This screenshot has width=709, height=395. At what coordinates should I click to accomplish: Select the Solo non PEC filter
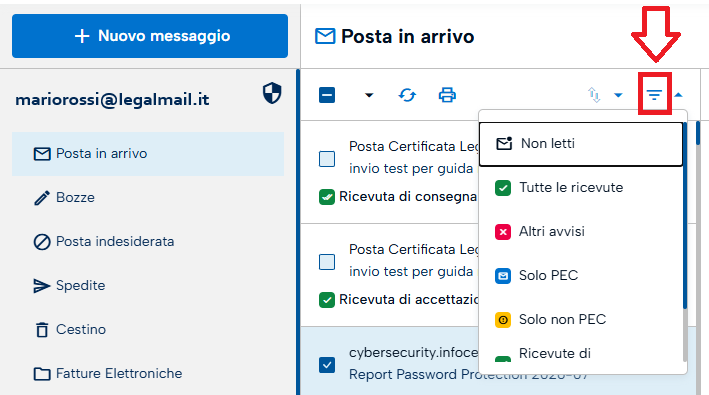[x=581, y=320]
